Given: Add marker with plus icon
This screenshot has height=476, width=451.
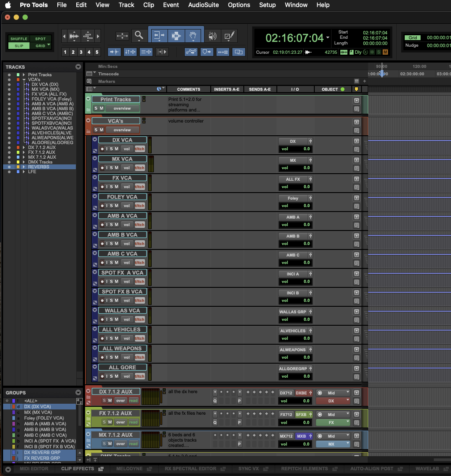Looking at the screenshot, I should (x=365, y=81).
